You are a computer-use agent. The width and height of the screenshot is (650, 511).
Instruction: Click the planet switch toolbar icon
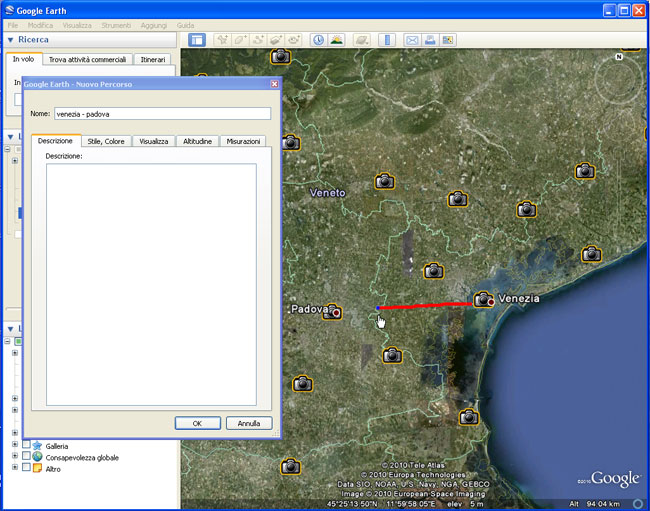(362, 40)
